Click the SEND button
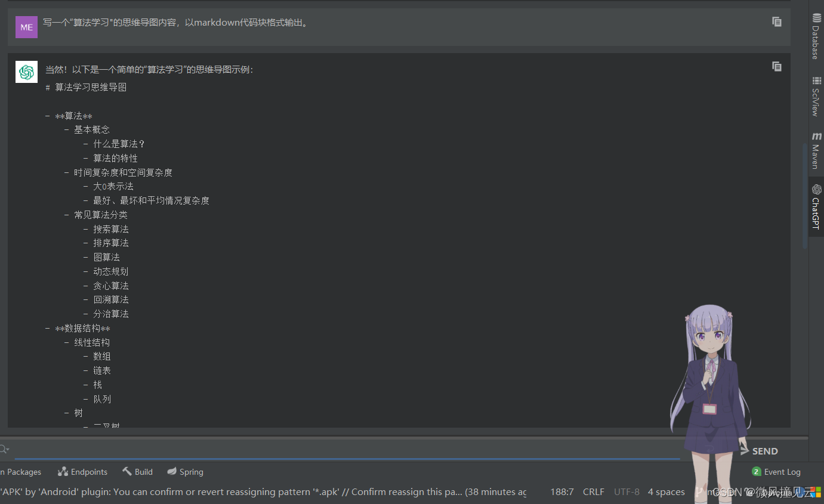The height and width of the screenshot is (504, 824). coord(758,451)
